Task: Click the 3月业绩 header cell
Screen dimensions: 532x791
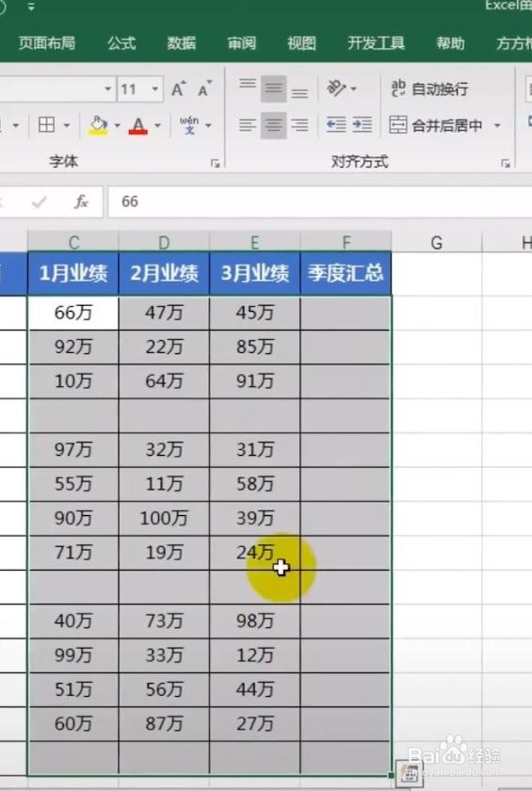Action: coord(254,273)
